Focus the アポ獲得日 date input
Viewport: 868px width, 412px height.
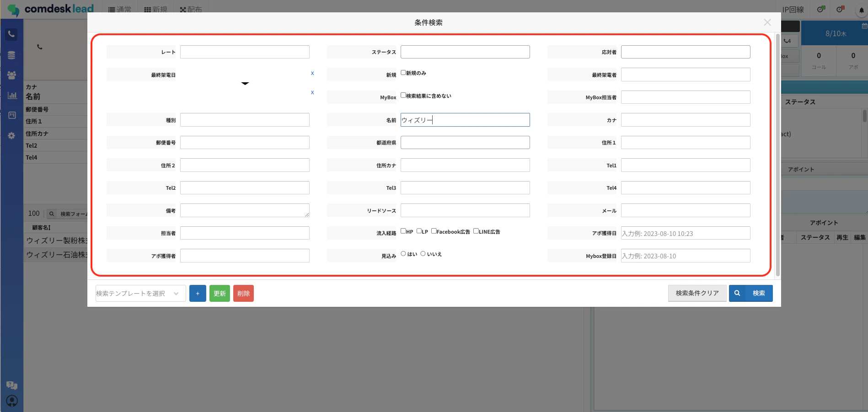686,233
